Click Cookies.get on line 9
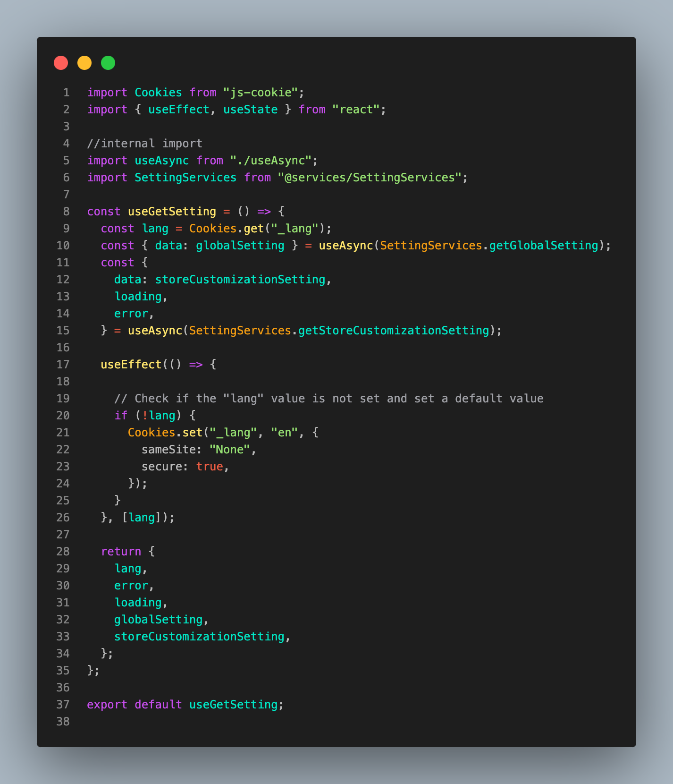Image resolution: width=673 pixels, height=784 pixels. click(x=227, y=229)
